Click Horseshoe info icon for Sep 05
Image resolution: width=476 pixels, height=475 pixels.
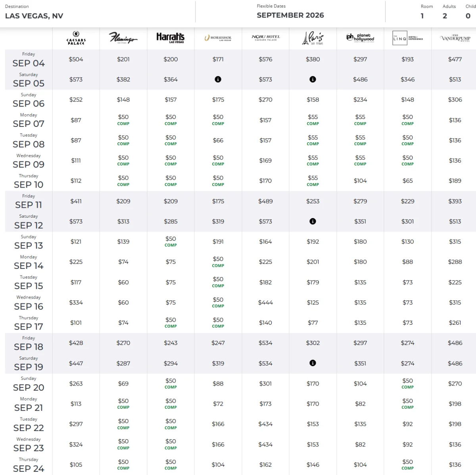pyautogui.click(x=218, y=79)
